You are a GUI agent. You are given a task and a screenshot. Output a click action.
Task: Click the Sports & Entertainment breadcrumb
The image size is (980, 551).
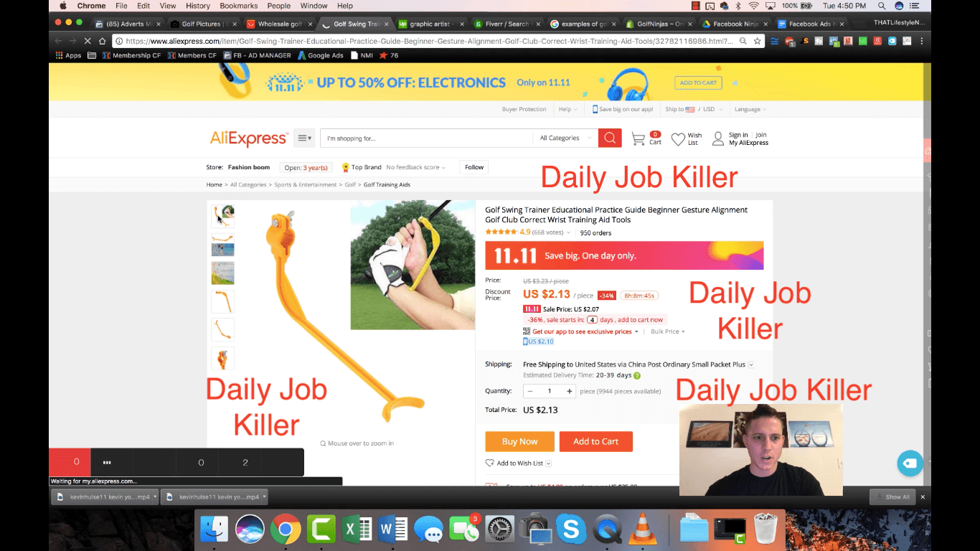click(x=305, y=184)
